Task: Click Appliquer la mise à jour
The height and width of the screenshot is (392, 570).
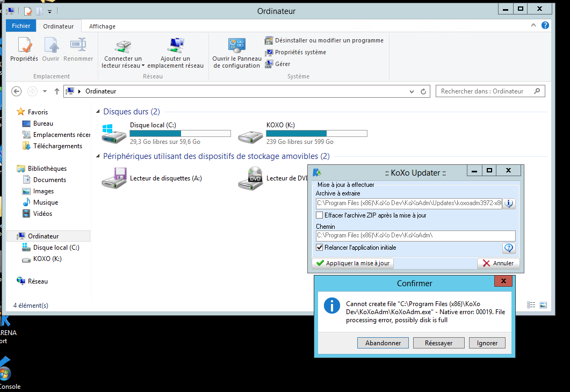Action: click(352, 263)
